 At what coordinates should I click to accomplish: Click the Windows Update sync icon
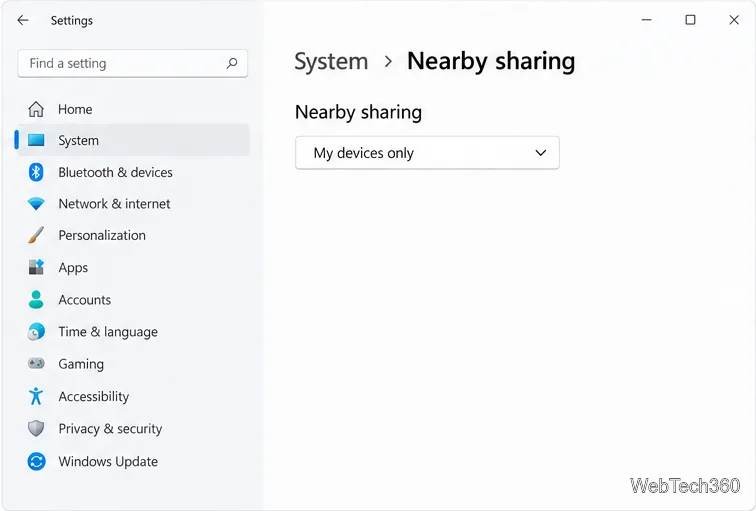coord(36,461)
